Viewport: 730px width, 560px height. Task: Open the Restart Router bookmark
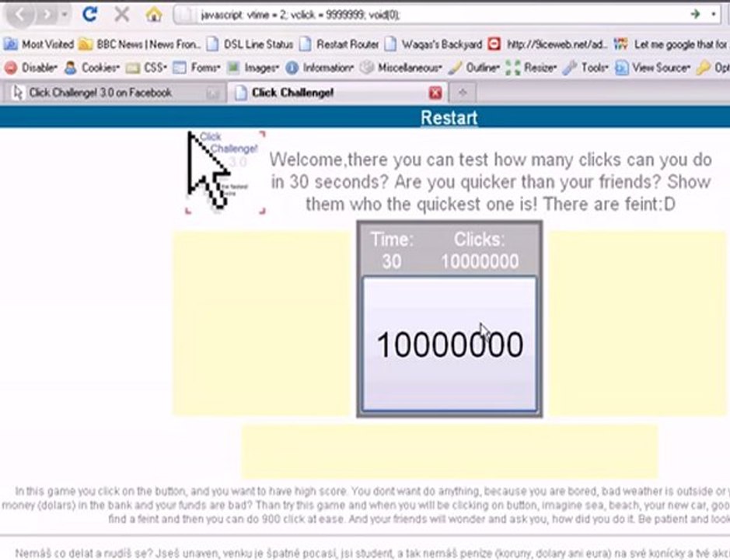coord(339,44)
